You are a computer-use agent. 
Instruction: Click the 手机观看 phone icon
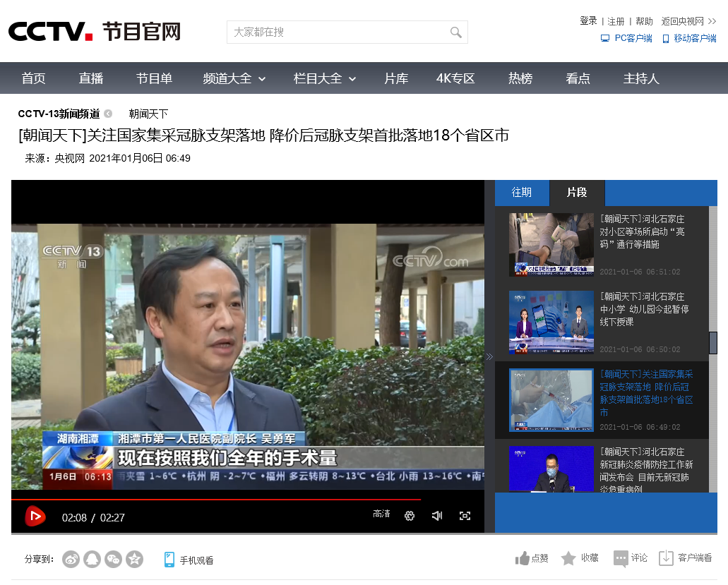(x=169, y=560)
